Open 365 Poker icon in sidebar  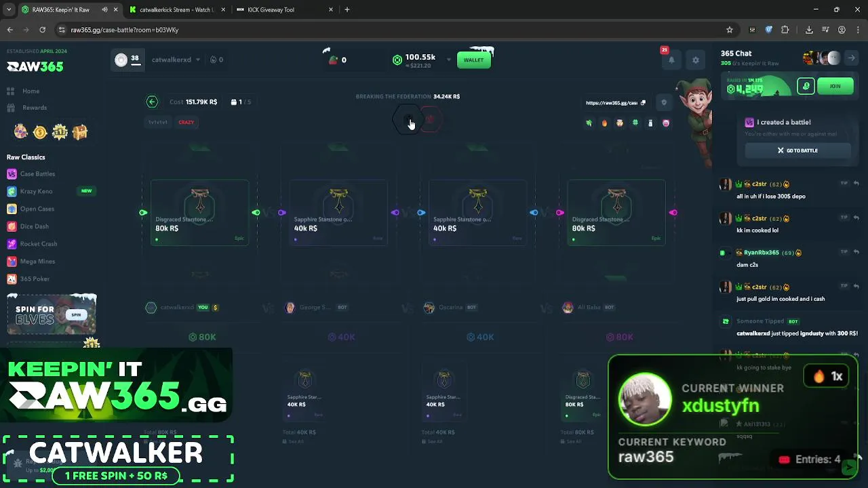[12, 279]
